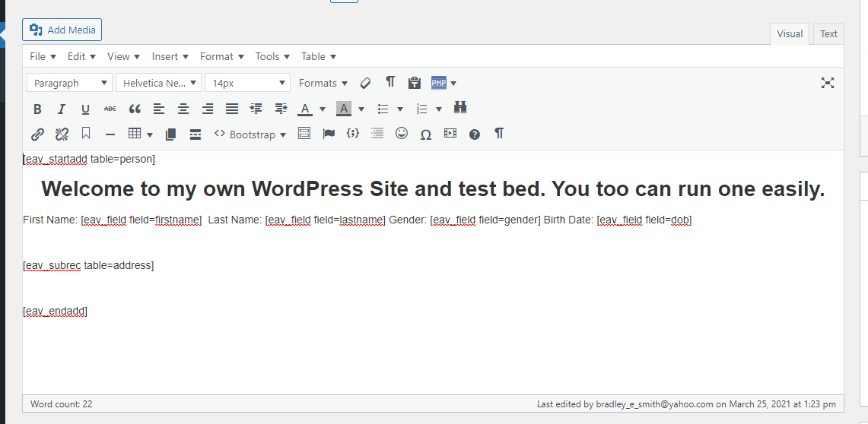Open keyboard shortcuts help icon
The width and height of the screenshot is (868, 424).
coord(475,134)
